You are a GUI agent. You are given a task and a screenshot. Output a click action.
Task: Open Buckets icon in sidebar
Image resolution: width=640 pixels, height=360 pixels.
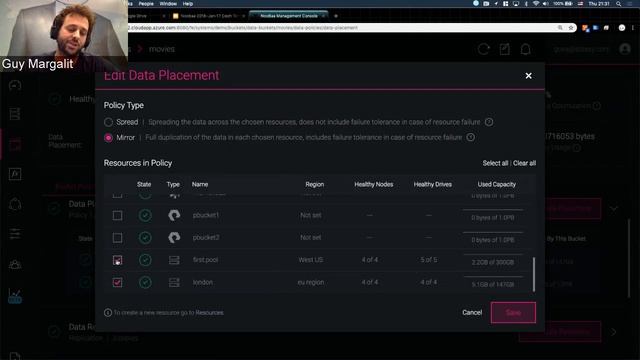coord(15,144)
